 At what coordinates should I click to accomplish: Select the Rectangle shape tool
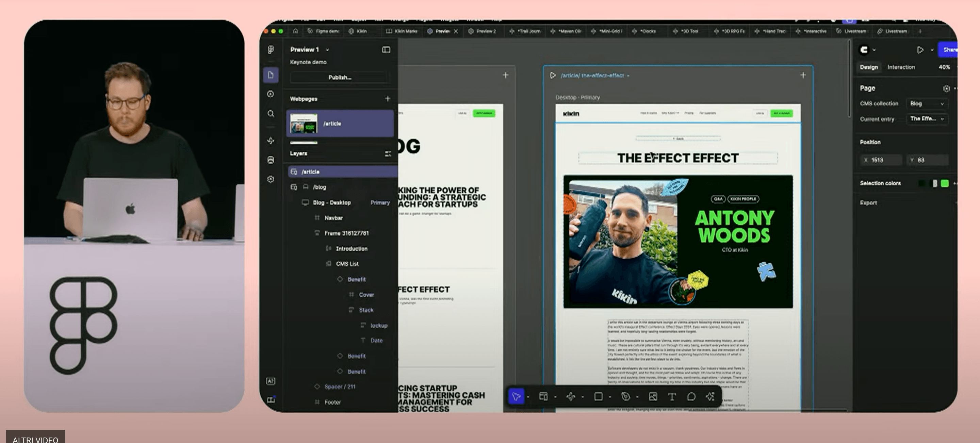click(x=598, y=397)
